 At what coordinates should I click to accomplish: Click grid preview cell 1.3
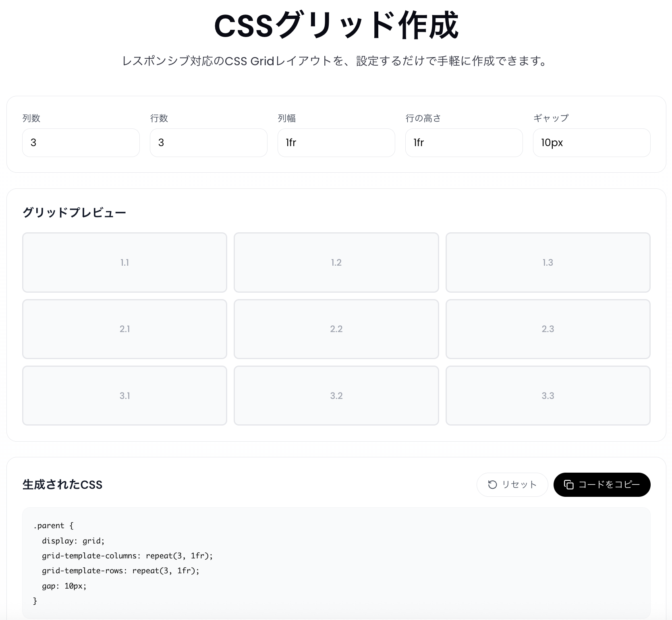548,262
